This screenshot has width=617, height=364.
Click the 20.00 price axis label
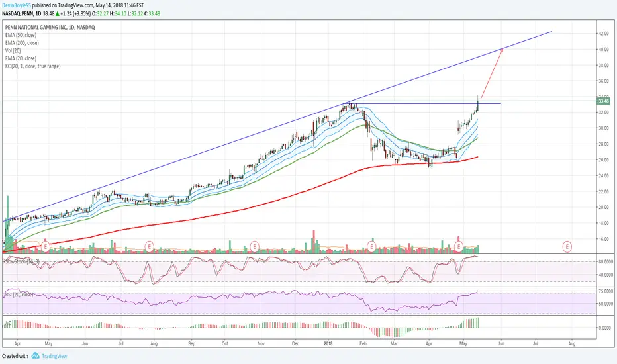604,207
